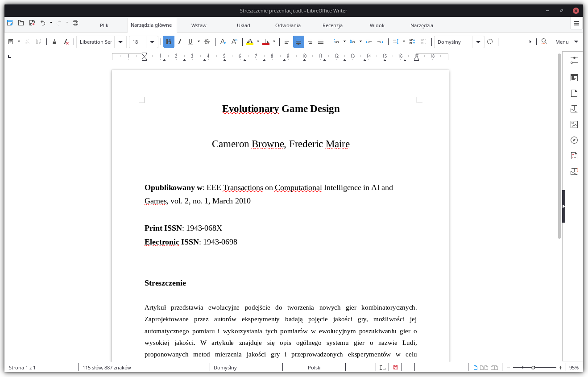Clear direct formatting with the Tx icon
588x377 pixels.
(66, 41)
